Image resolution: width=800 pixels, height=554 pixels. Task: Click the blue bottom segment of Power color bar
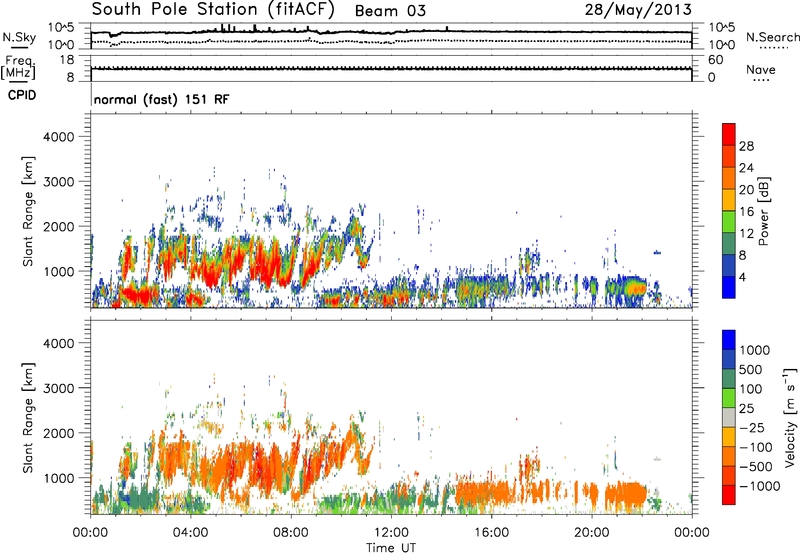[729, 287]
